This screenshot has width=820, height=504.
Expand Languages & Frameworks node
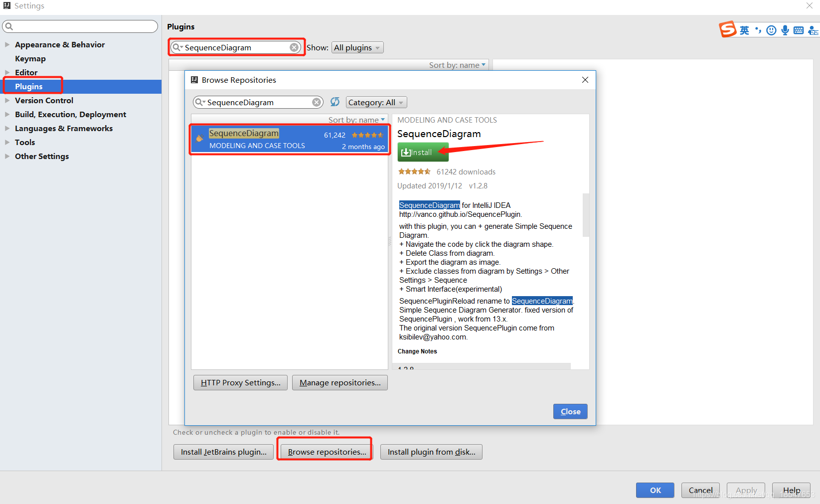pyautogui.click(x=7, y=128)
